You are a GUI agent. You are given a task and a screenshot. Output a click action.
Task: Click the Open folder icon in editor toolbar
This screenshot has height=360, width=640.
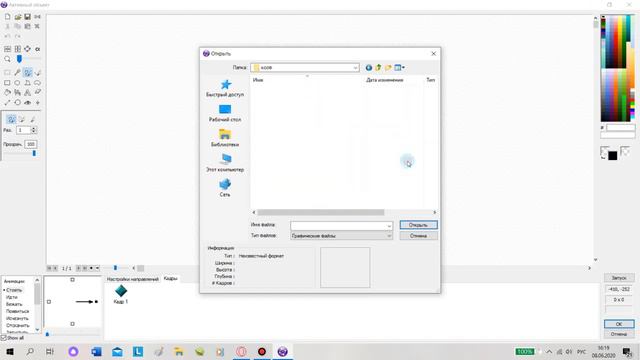coord(18,17)
